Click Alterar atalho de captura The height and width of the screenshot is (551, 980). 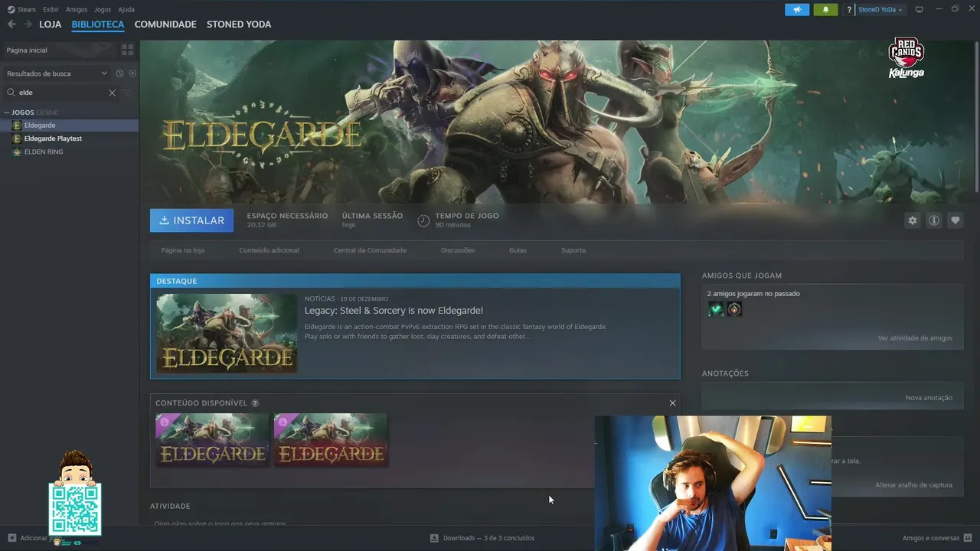(913, 485)
